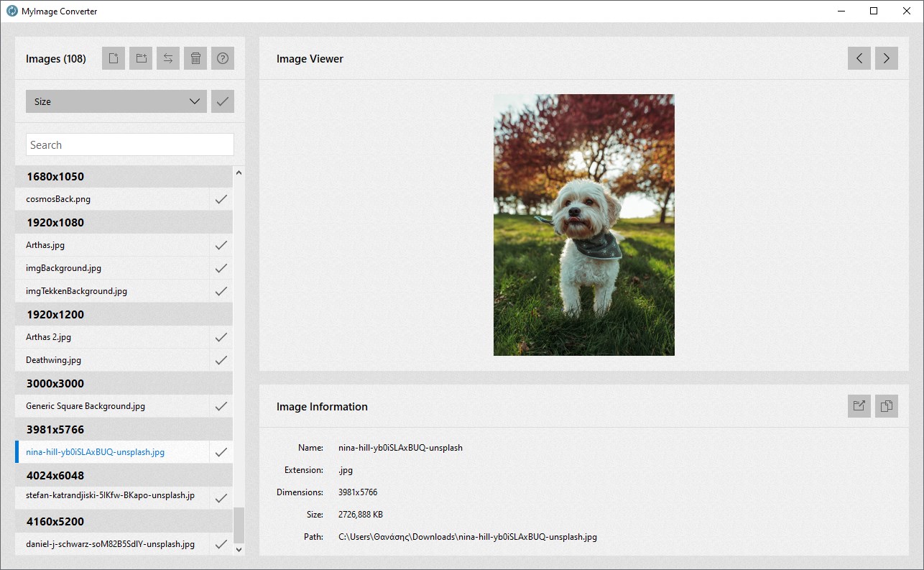Screen dimensions: 924x570
Task: Open help via the question mark icon
Action: click(223, 58)
